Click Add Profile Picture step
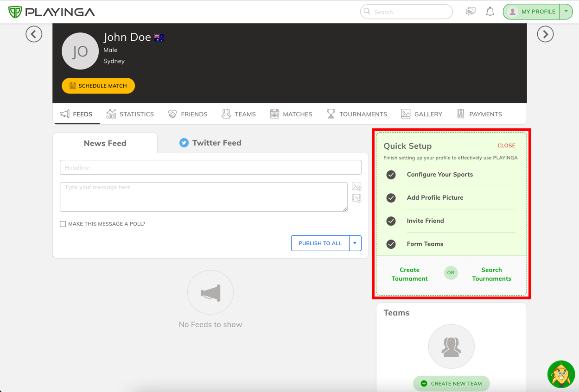This screenshot has width=579, height=392. [x=435, y=198]
